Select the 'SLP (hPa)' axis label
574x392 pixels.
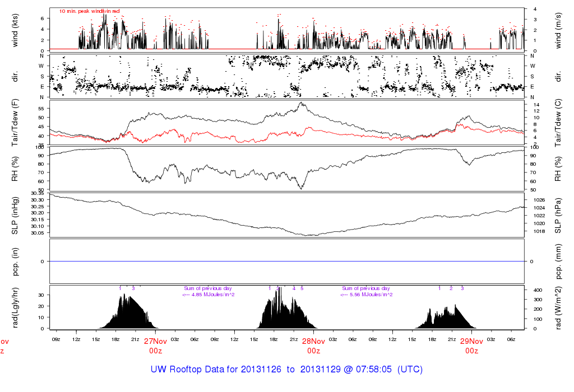pos(558,216)
